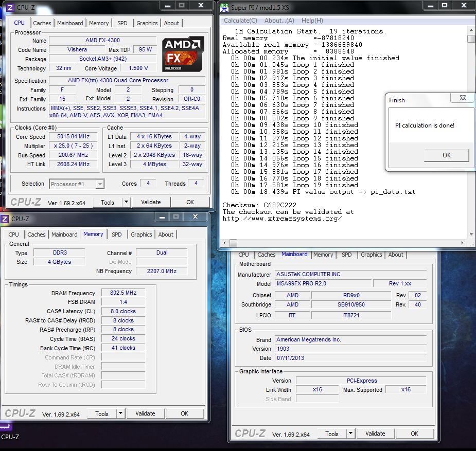476x451 pixels.
Task: Click OK in the Mainboard window
Action: tap(414, 434)
